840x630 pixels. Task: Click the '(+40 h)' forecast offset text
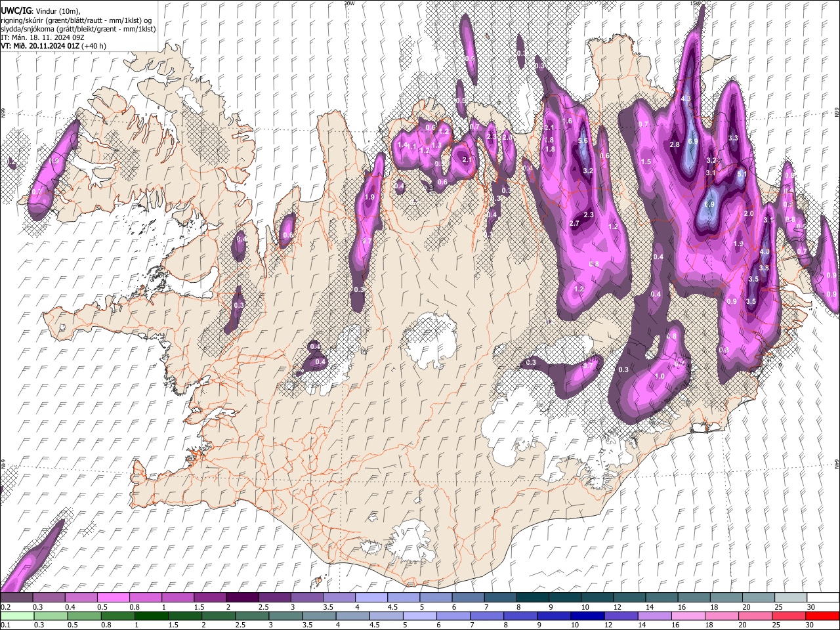93,46
